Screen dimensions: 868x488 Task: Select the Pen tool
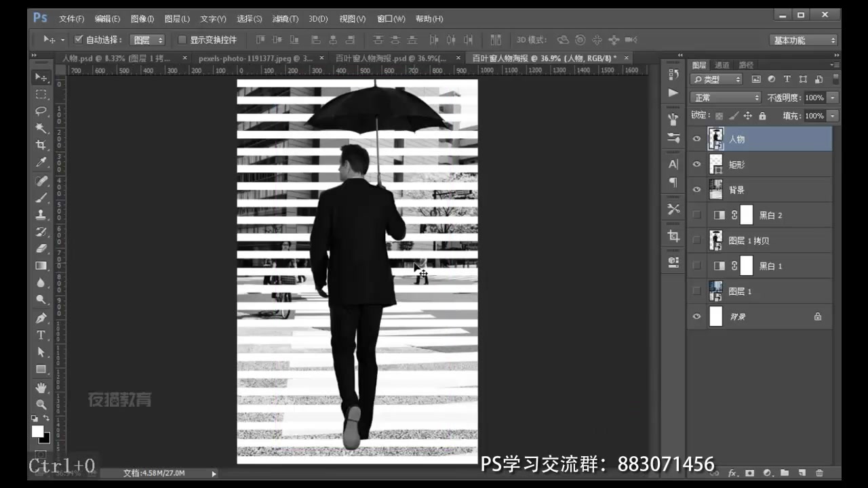point(41,318)
